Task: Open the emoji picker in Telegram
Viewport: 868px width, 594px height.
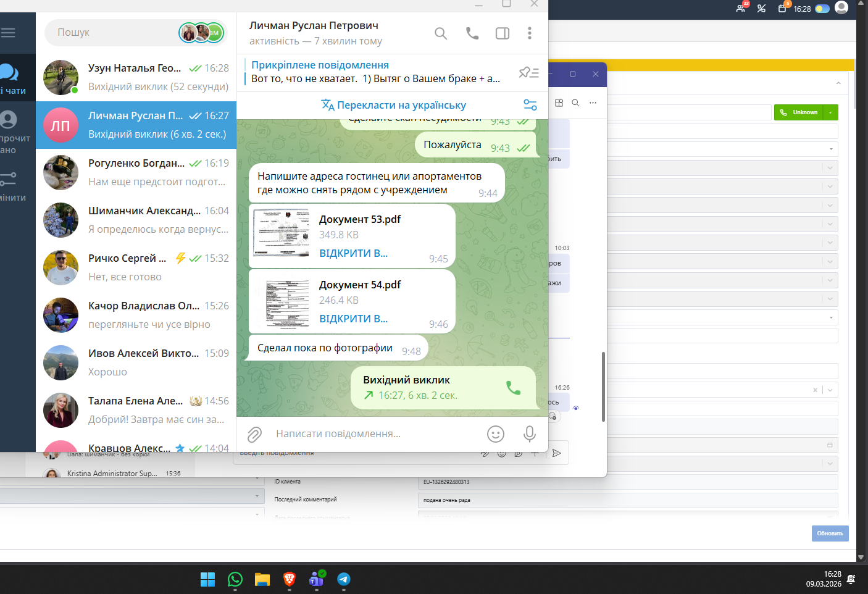Action: click(x=496, y=434)
